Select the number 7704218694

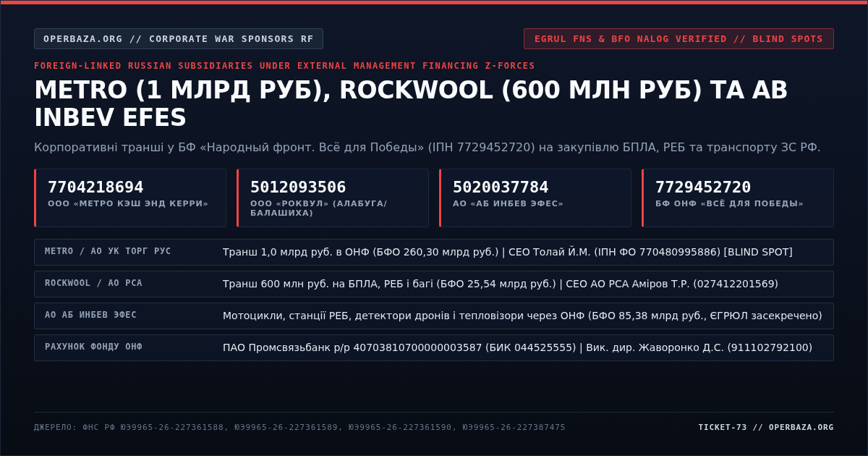(95, 187)
